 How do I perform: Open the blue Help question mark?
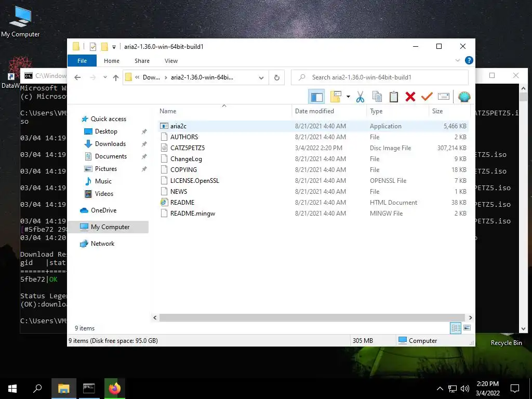tap(469, 60)
